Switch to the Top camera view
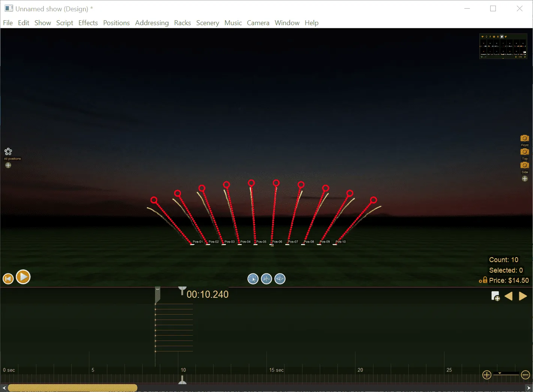533x392 pixels. coord(524,152)
